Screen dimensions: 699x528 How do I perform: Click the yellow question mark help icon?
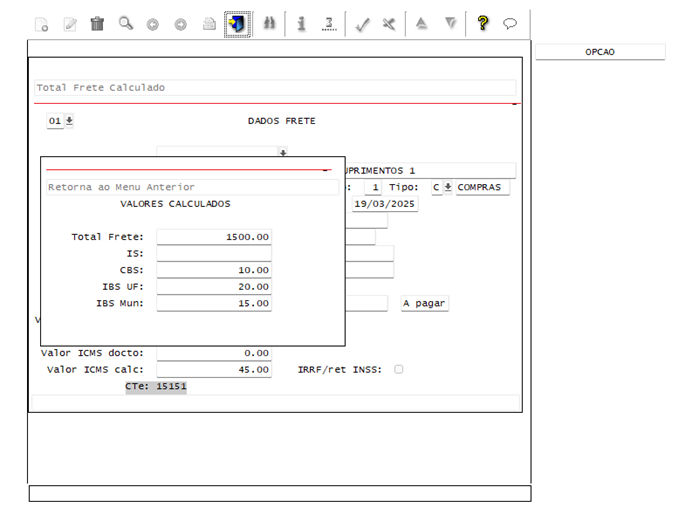pyautogui.click(x=482, y=23)
